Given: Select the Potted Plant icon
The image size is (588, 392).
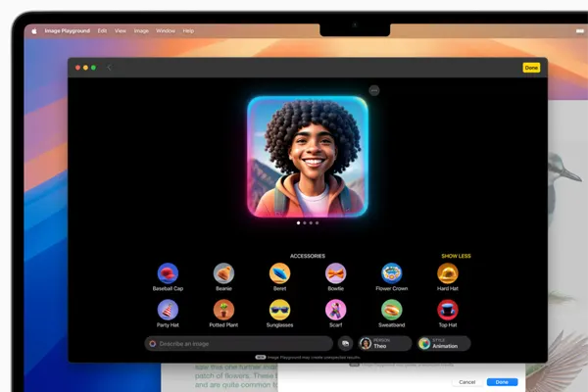Looking at the screenshot, I should point(223,310).
